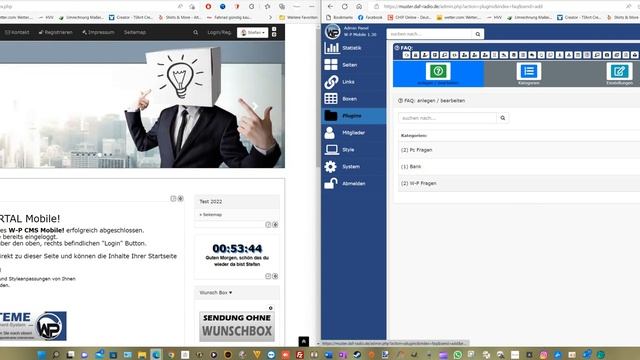Click the Abmelden padlock icon
Viewport: 640px width, 360px height.
(331, 183)
